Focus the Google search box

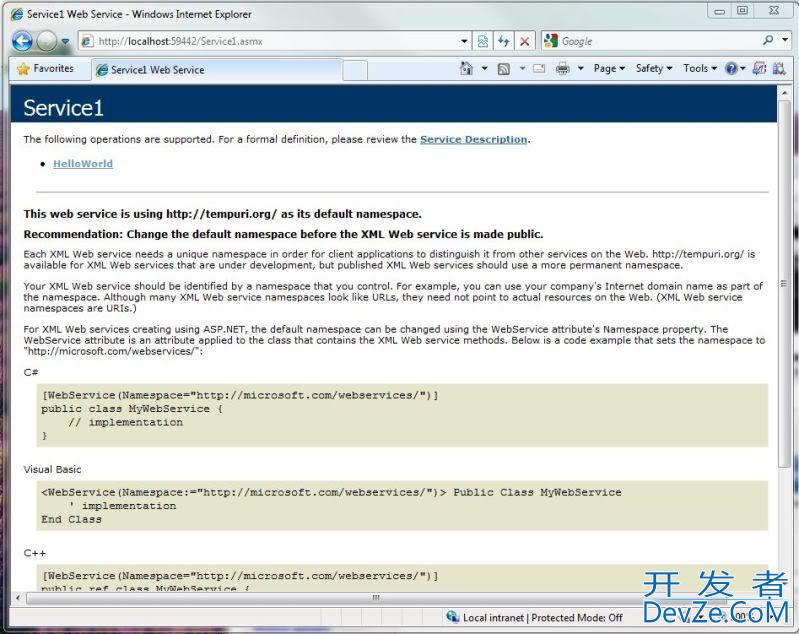tap(659, 41)
